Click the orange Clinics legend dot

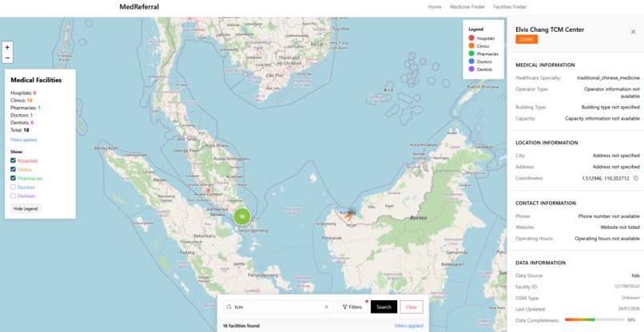[x=471, y=46]
